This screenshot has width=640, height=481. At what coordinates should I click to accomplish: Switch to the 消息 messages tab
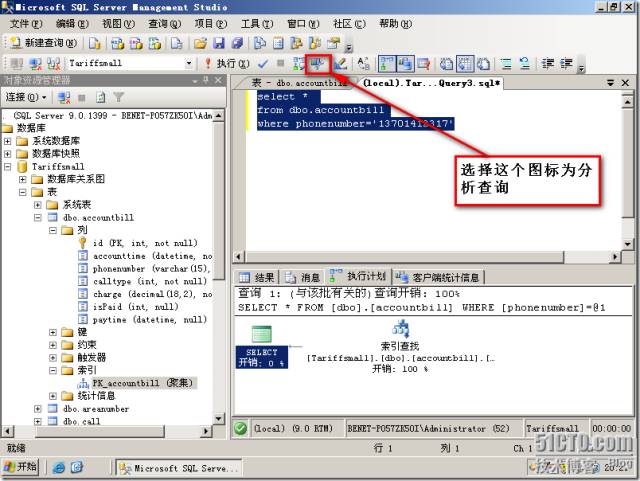click(302, 278)
